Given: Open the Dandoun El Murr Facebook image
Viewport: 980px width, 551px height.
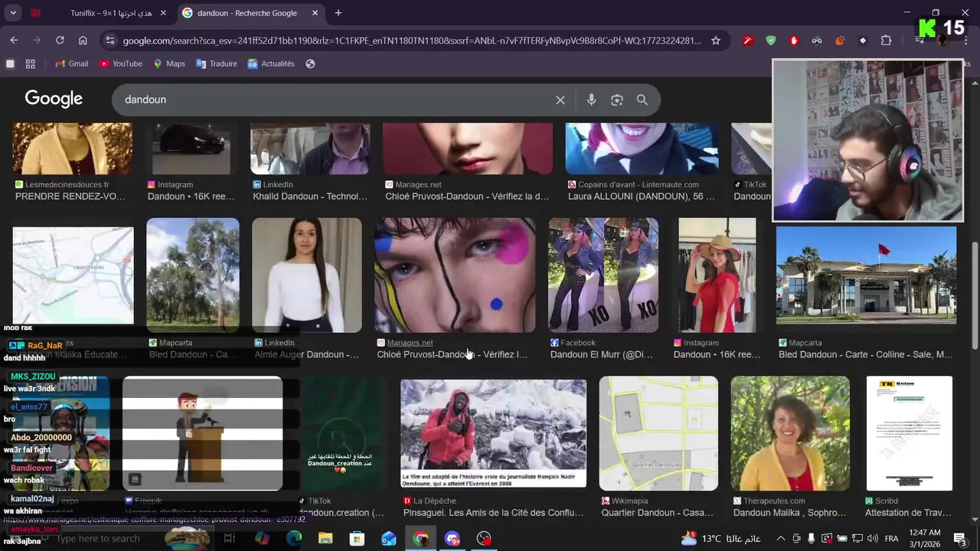Looking at the screenshot, I should pos(603,275).
